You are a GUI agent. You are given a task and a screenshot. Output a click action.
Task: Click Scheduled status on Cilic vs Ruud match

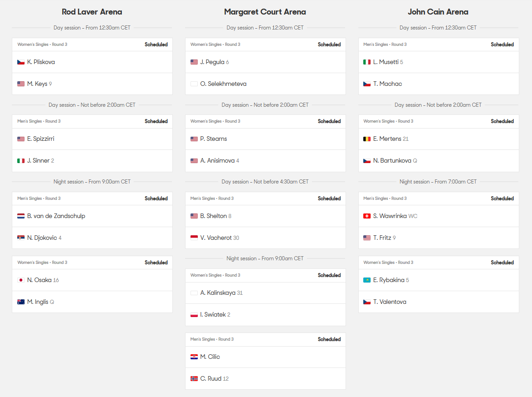click(x=329, y=339)
